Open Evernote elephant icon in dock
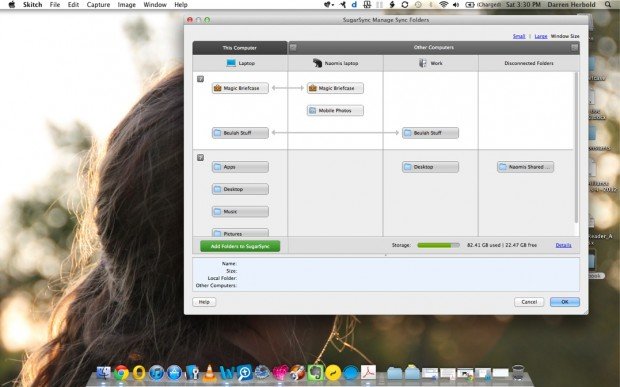This screenshot has height=387, width=620. tap(315, 373)
